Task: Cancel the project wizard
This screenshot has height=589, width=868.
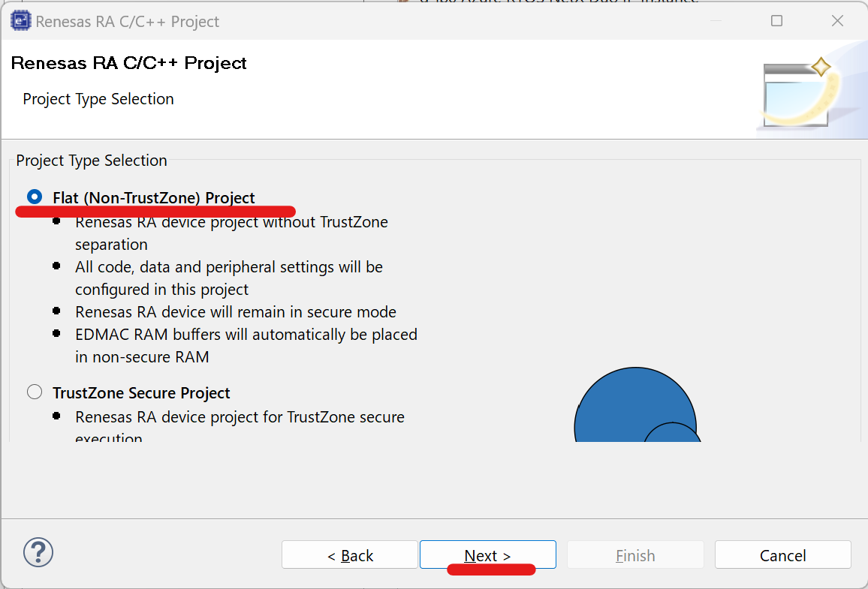Action: 782,554
